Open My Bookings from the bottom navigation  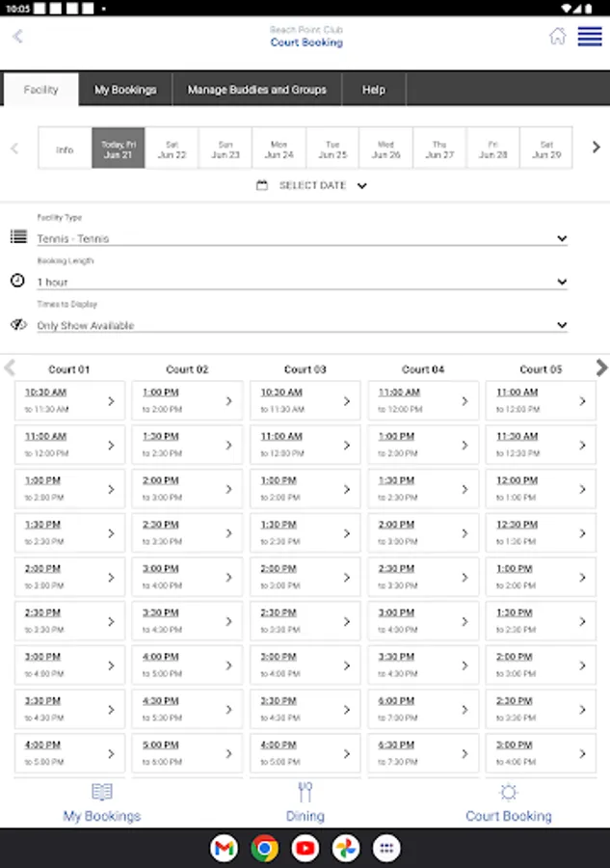pyautogui.click(x=101, y=802)
